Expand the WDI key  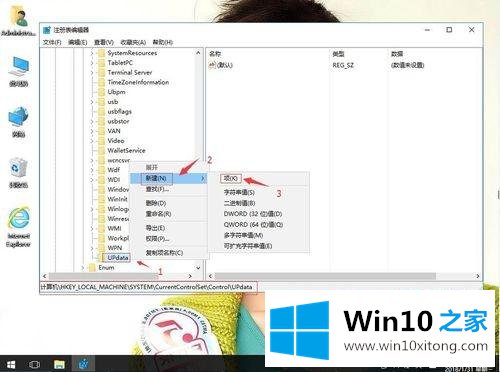(92, 180)
